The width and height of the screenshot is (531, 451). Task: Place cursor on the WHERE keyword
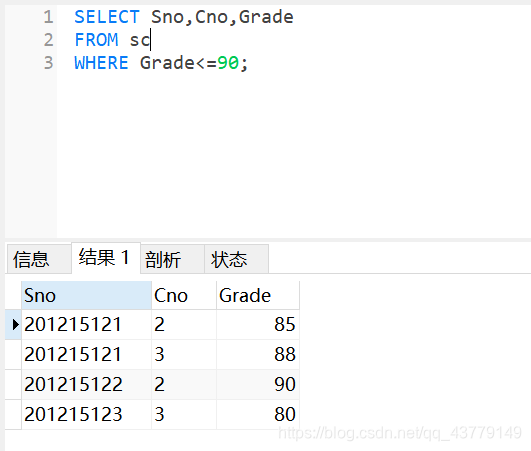101,63
